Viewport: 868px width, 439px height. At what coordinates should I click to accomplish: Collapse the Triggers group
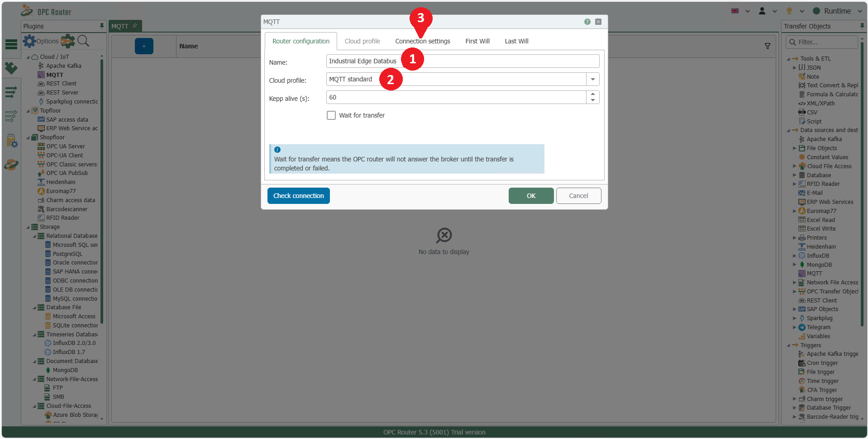pos(788,345)
